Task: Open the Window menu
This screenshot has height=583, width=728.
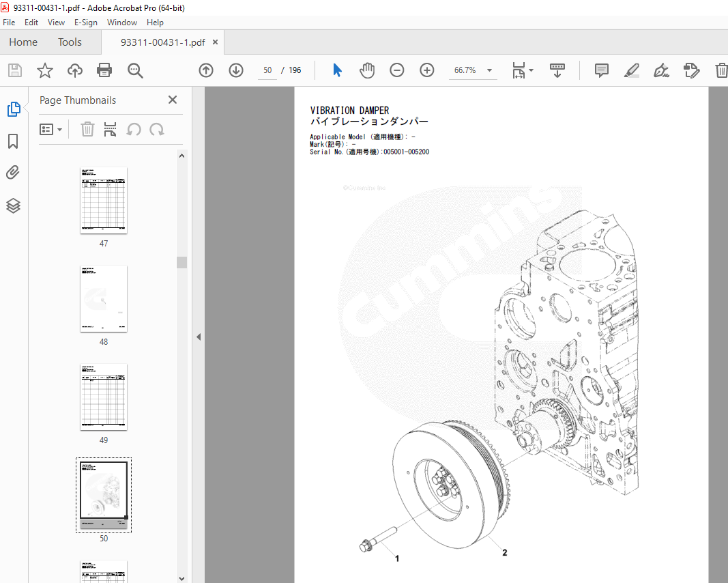Action: (x=122, y=23)
